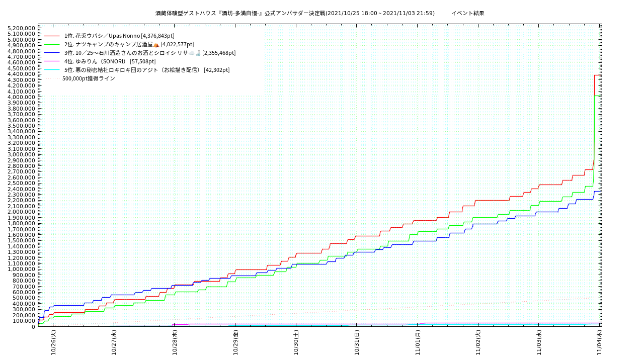Screen dimensions: 644x362
Task: Click the x-axis date label 10/28(木)
Action: pos(175,342)
